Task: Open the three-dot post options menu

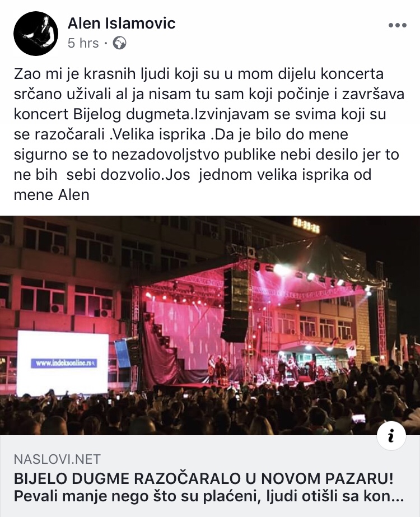Action: 397,25
